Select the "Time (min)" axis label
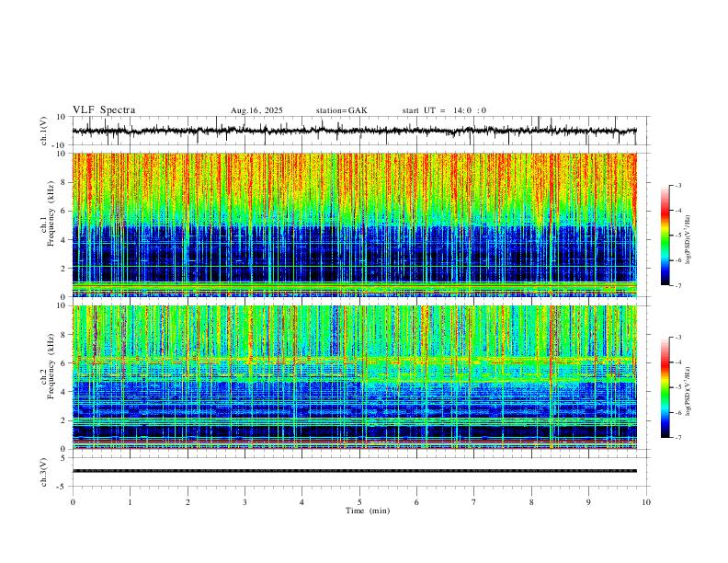The image size is (728, 563). tap(368, 511)
